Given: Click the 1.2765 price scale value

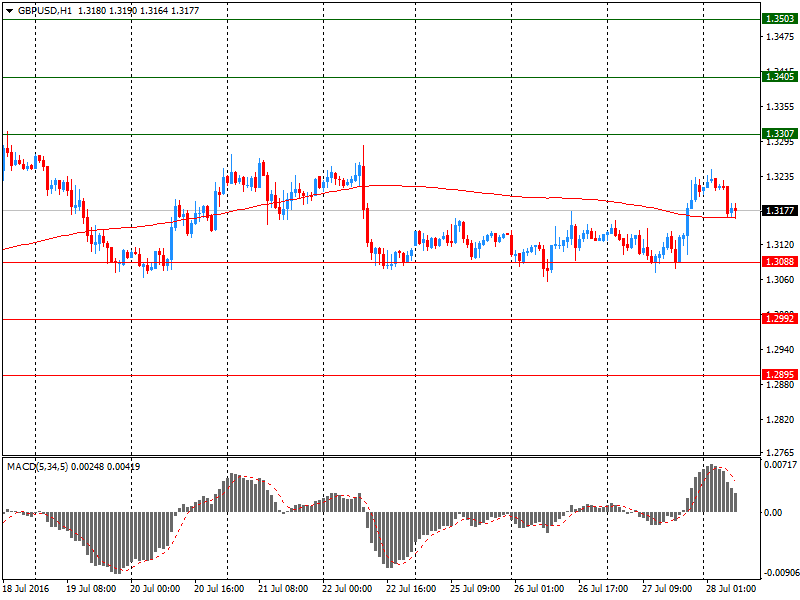Looking at the screenshot, I should (780, 453).
